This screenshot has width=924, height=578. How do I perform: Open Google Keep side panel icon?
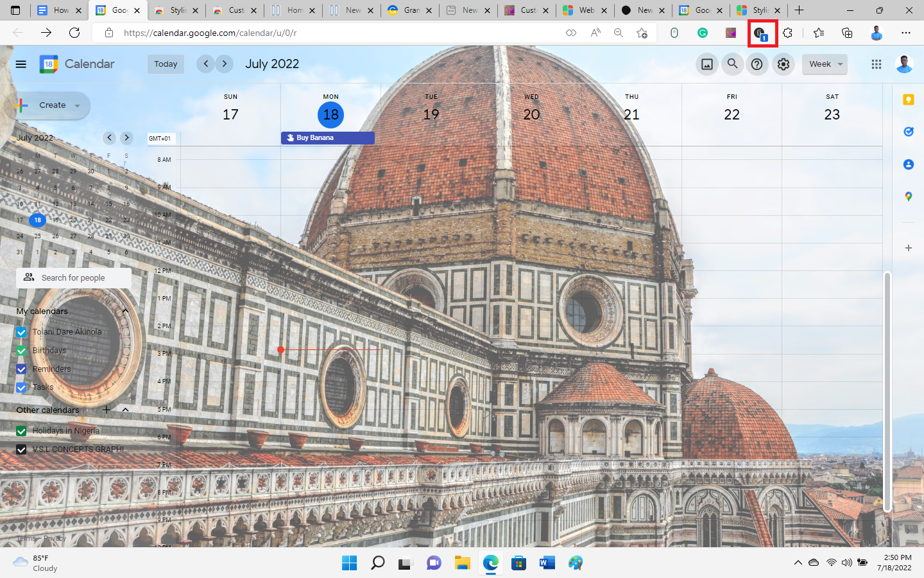point(908,100)
